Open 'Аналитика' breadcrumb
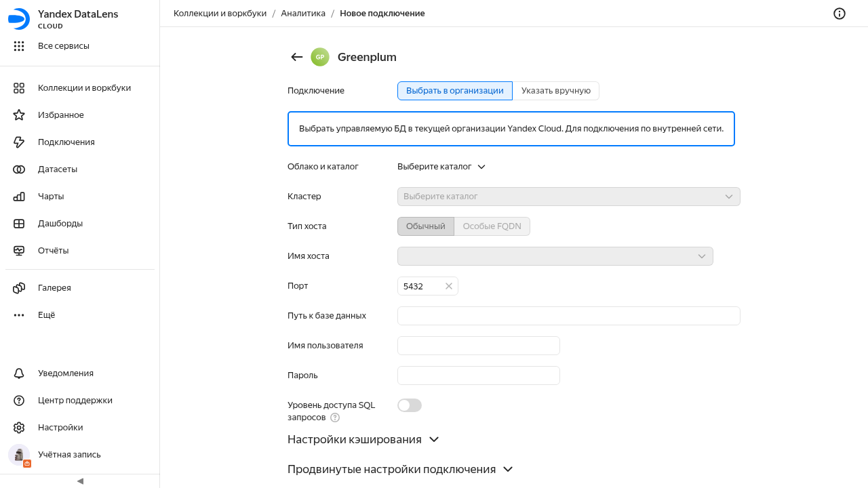 tap(303, 14)
